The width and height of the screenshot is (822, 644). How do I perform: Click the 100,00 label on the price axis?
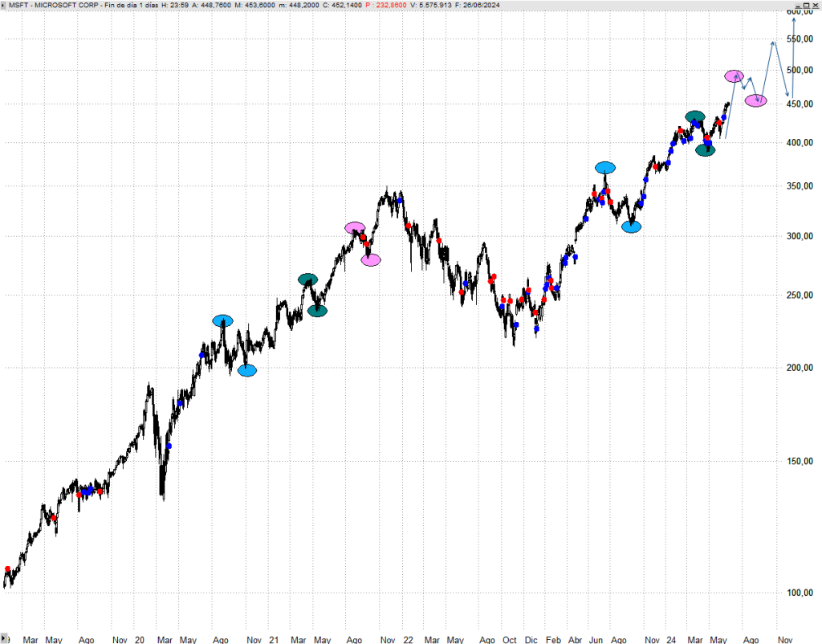coord(800,593)
